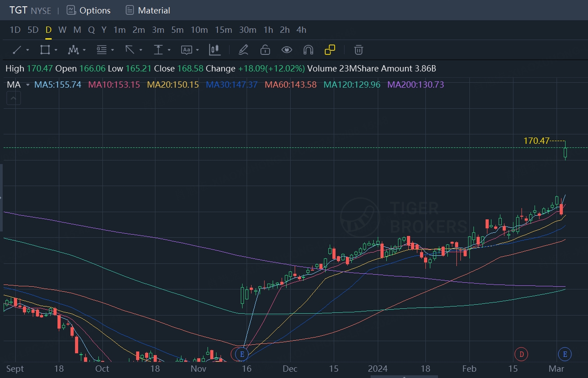
Task: Open the Options menu
Action: click(88, 10)
